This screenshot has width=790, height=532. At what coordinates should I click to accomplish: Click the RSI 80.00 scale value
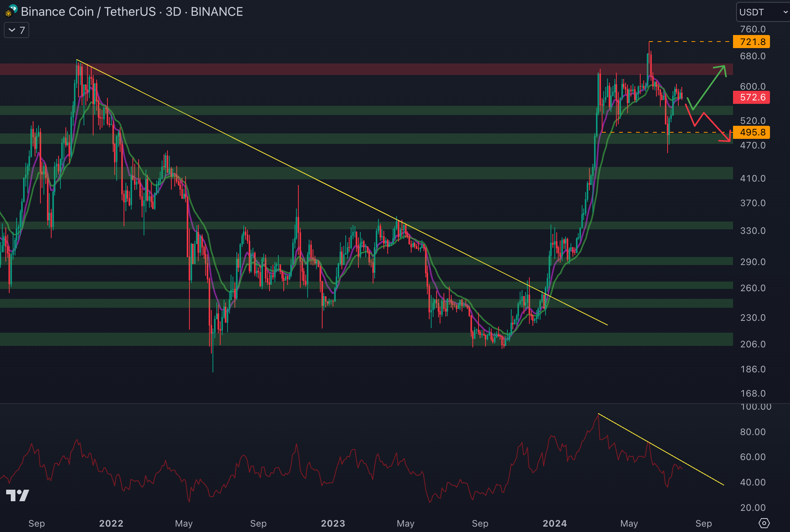[x=753, y=432]
